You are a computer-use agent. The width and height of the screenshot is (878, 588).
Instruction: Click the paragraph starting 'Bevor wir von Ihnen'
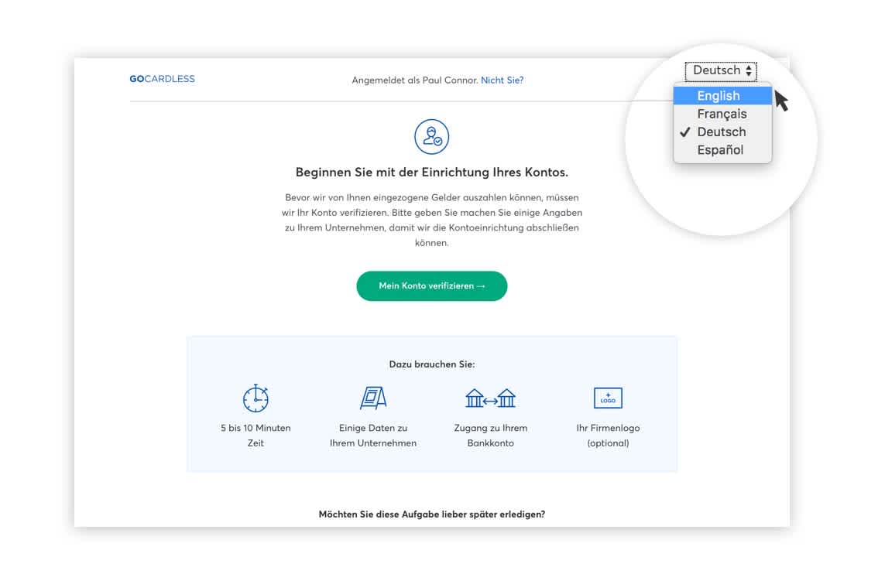pyautogui.click(x=432, y=220)
